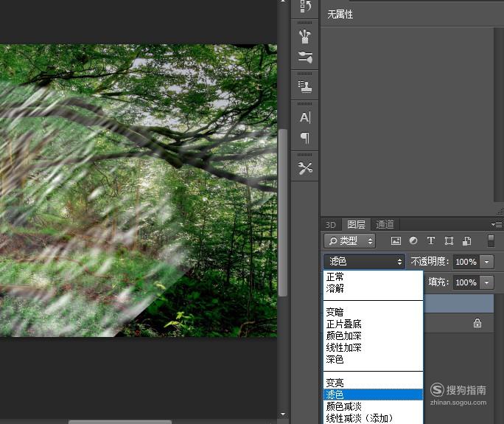Toggle the layer filtering switch
This screenshot has height=424, width=504.
[491, 240]
